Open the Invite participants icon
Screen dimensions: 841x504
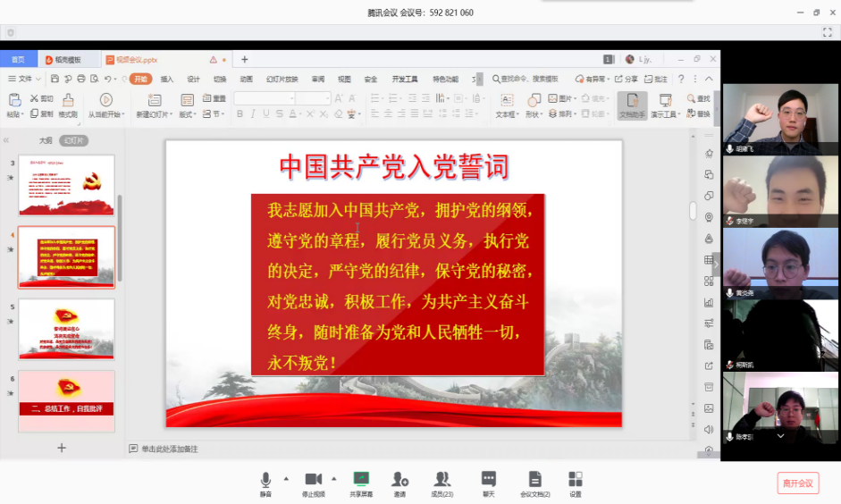pos(399,480)
